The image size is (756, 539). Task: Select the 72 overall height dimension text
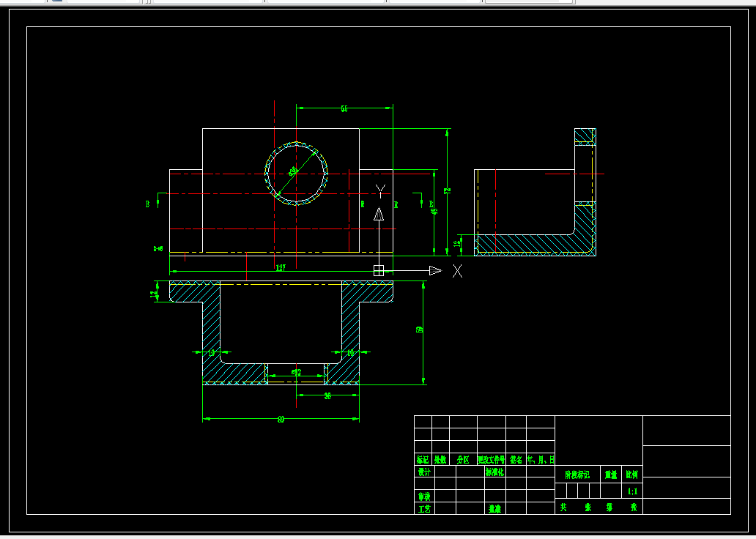pyautogui.click(x=447, y=191)
